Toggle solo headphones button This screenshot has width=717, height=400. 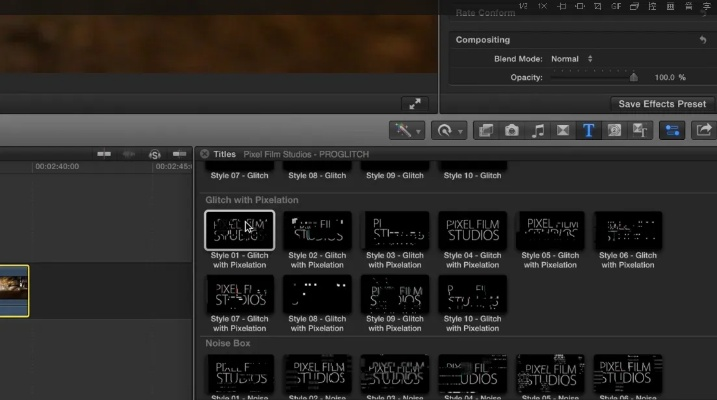(x=155, y=155)
